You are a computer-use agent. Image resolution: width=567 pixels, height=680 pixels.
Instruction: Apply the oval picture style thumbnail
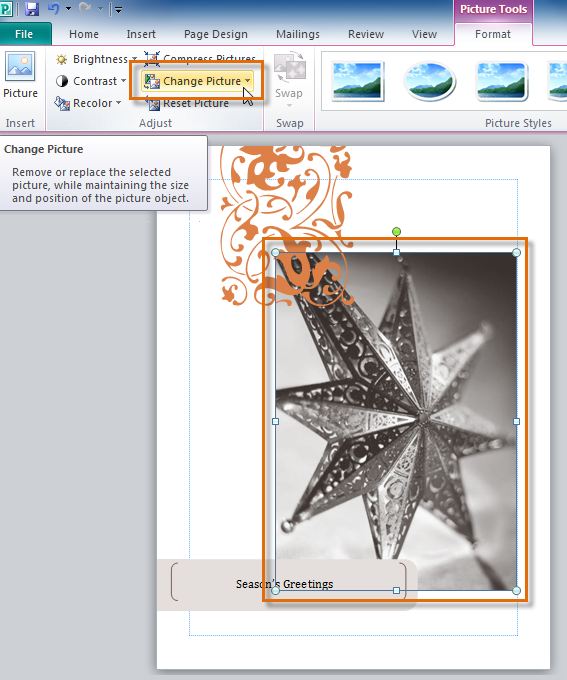click(429, 81)
